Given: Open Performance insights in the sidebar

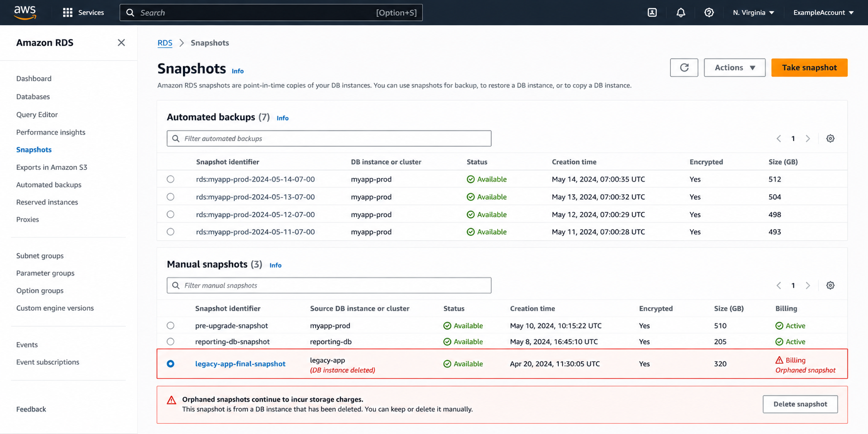Looking at the screenshot, I should (x=50, y=132).
